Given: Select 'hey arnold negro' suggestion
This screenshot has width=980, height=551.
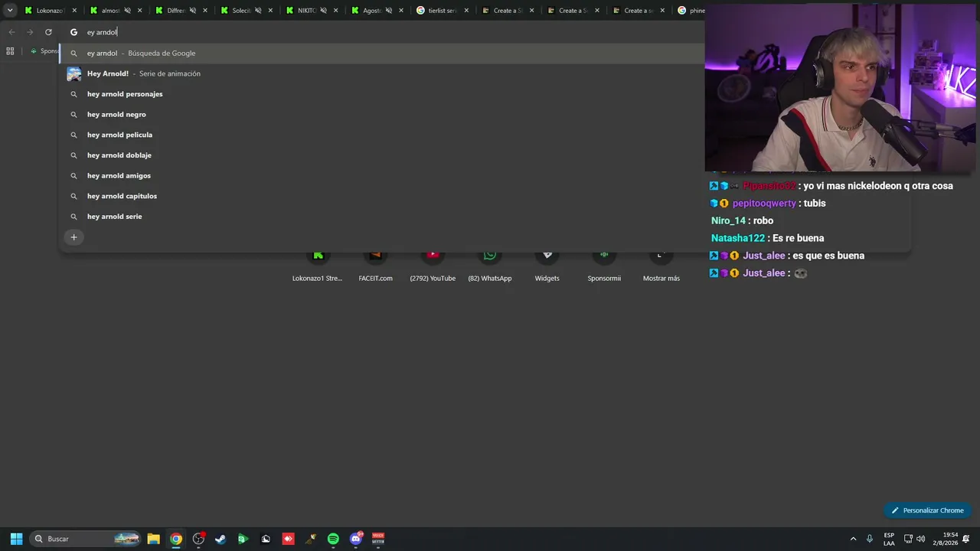Looking at the screenshot, I should click(x=382, y=114).
